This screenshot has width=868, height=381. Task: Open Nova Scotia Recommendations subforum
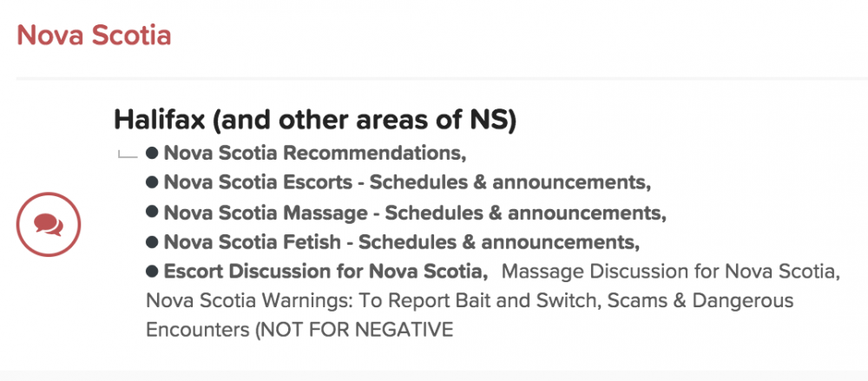coord(312,154)
